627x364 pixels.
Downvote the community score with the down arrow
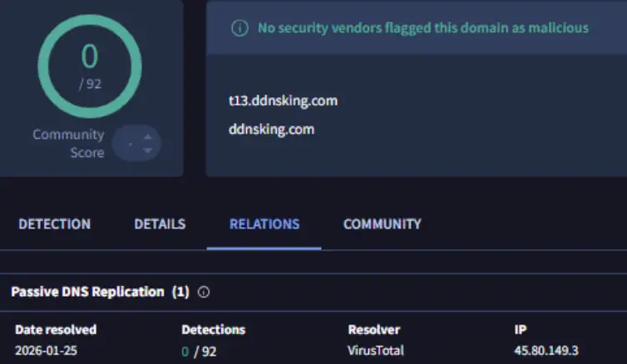pos(148,150)
